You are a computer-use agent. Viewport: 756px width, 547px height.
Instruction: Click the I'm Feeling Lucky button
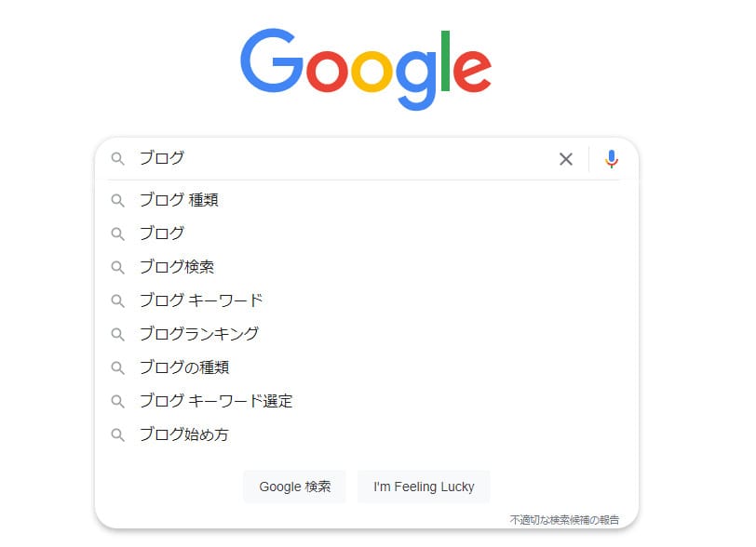coord(424,487)
